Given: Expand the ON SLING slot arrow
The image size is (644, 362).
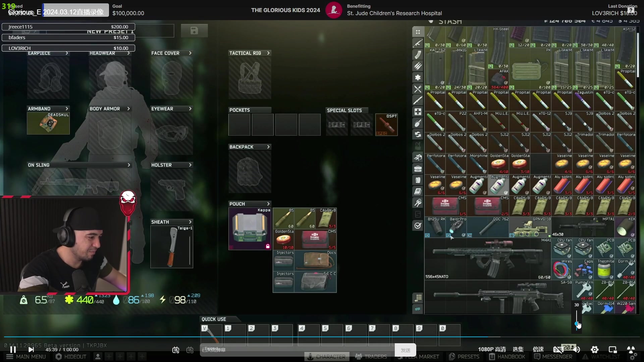Looking at the screenshot, I should click(129, 165).
